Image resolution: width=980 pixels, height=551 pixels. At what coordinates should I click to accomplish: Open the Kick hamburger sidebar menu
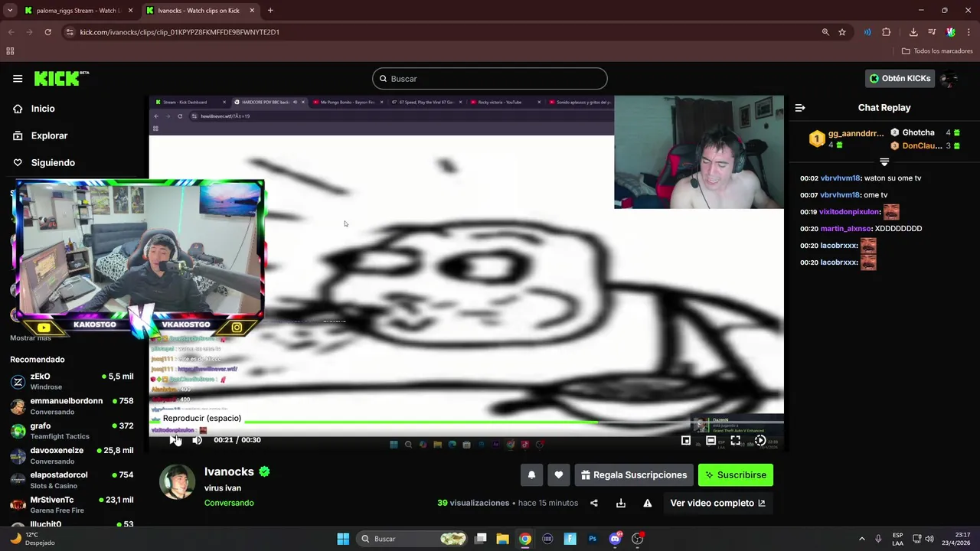click(x=18, y=78)
